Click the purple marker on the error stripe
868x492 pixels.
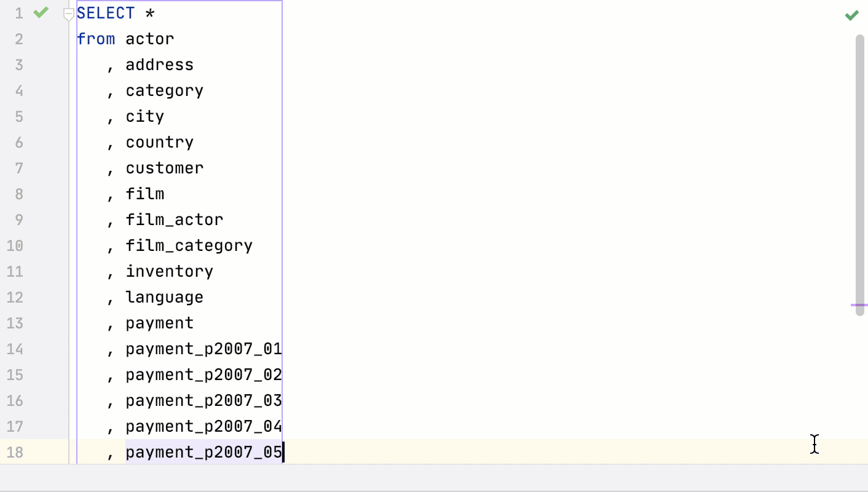[860, 304]
